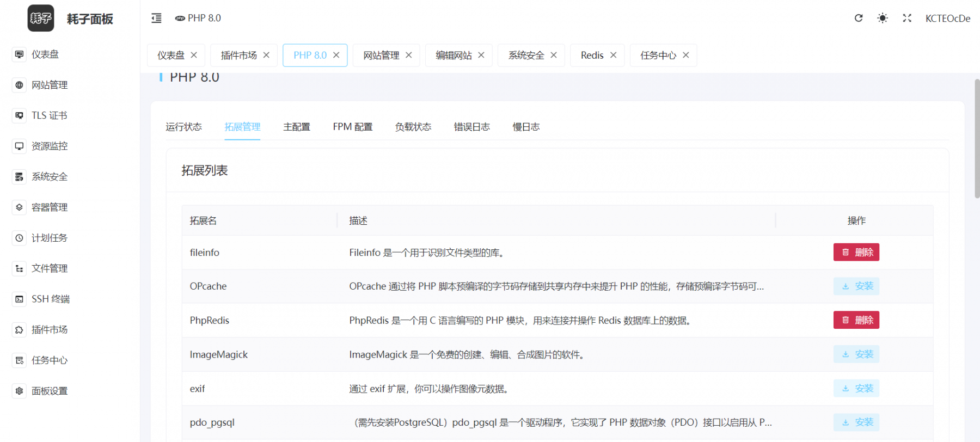
Task: Enter fullscreen with the expand icon
Action: tap(907, 18)
